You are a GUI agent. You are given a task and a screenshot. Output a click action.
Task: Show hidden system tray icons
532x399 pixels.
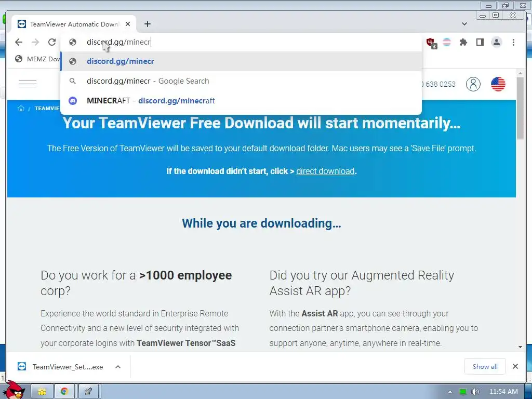[450, 392]
